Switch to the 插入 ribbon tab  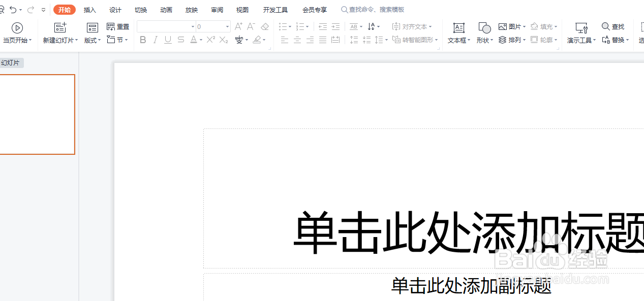coord(89,9)
